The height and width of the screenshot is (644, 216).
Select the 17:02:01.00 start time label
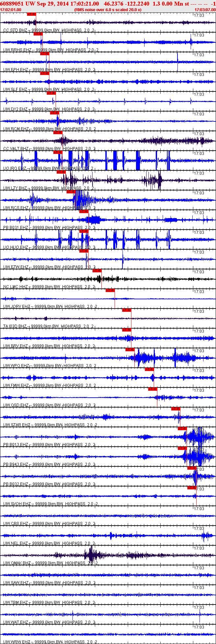[x=11, y=10]
